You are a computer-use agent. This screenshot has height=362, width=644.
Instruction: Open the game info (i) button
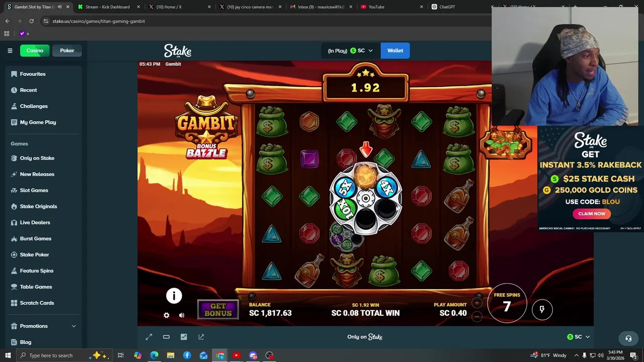point(174,296)
